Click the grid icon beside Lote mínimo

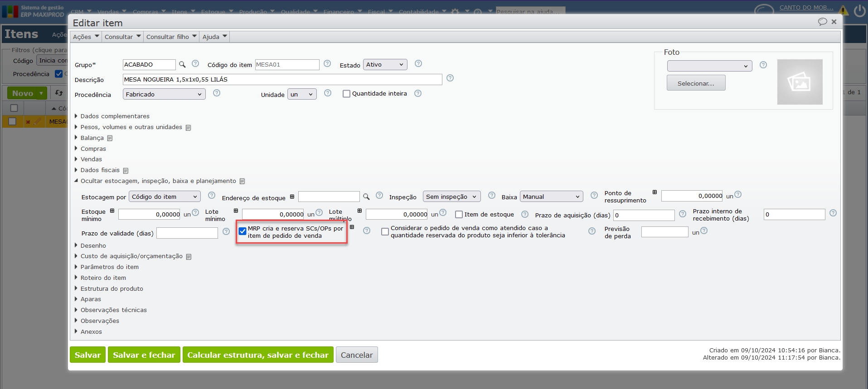(236, 211)
